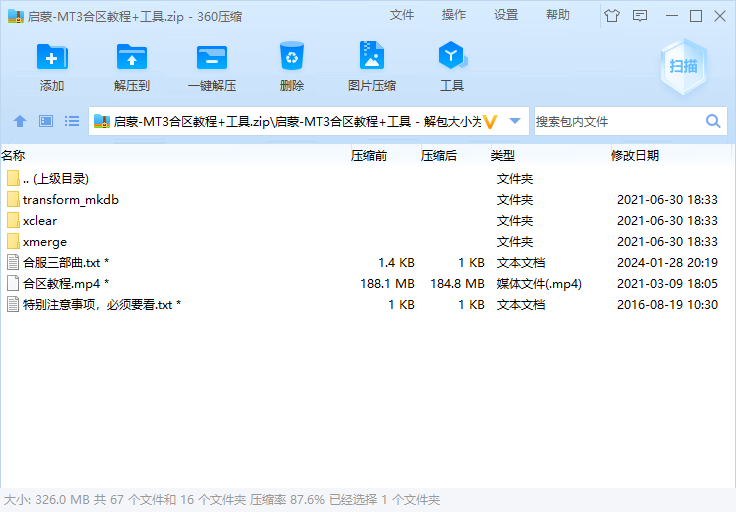Click the search magnifier icon
The height and width of the screenshot is (512, 736).
click(713, 121)
